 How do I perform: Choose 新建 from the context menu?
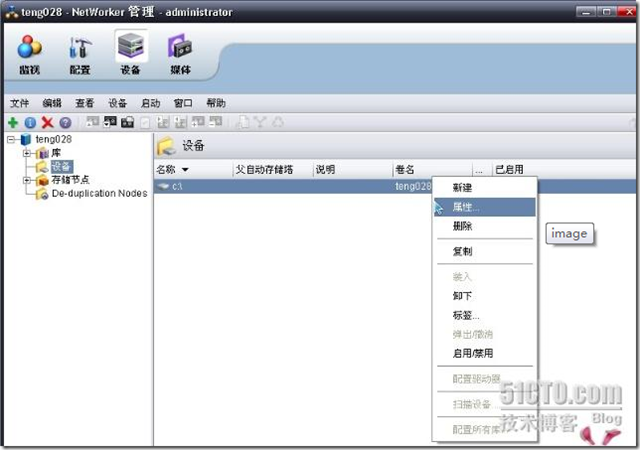[484, 188]
